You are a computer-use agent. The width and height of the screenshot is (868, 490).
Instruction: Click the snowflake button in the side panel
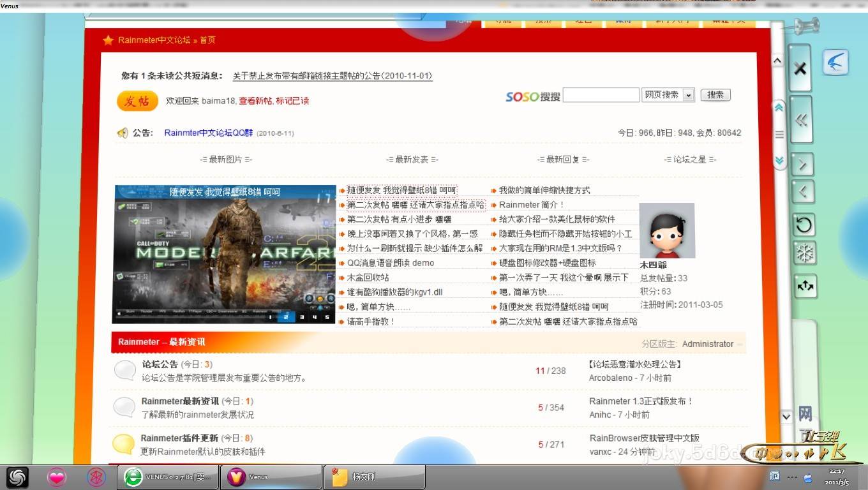pyautogui.click(x=805, y=253)
